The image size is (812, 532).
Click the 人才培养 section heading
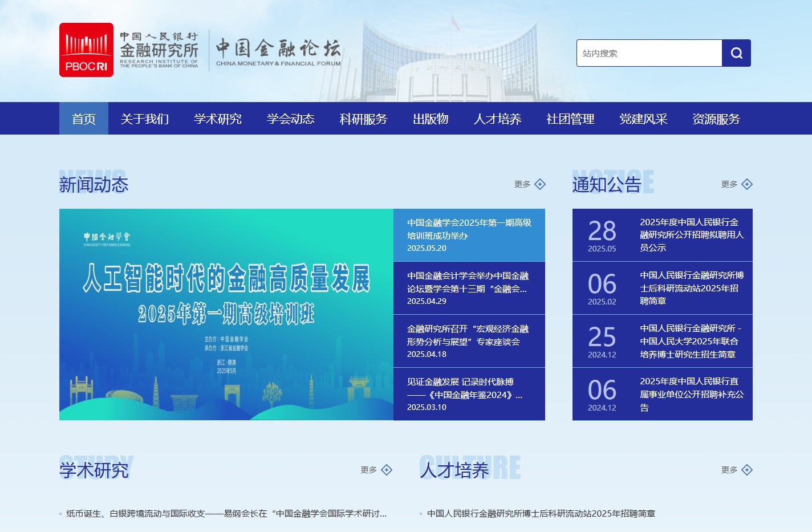pyautogui.click(x=454, y=470)
